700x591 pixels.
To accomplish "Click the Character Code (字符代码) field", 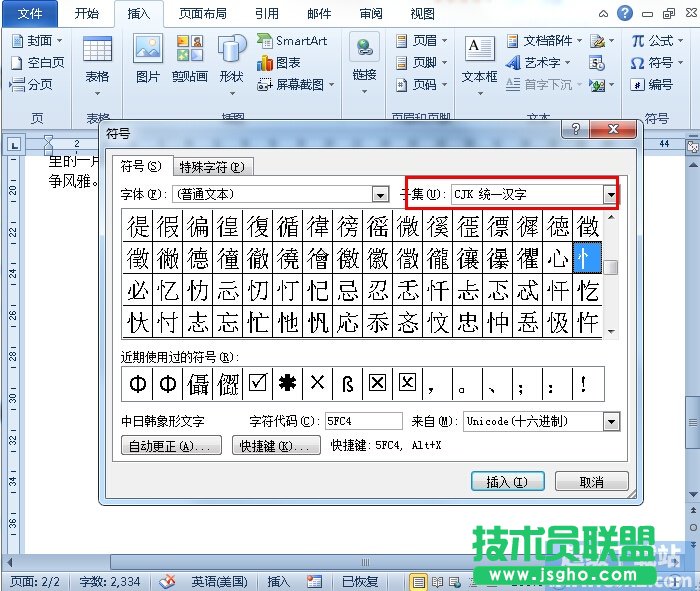I will coord(363,421).
